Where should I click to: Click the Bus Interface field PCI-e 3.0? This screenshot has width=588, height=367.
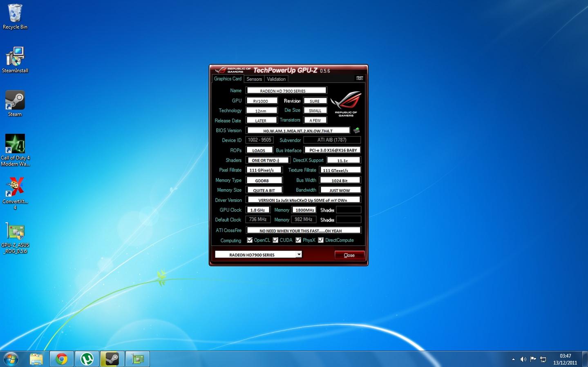click(x=333, y=150)
